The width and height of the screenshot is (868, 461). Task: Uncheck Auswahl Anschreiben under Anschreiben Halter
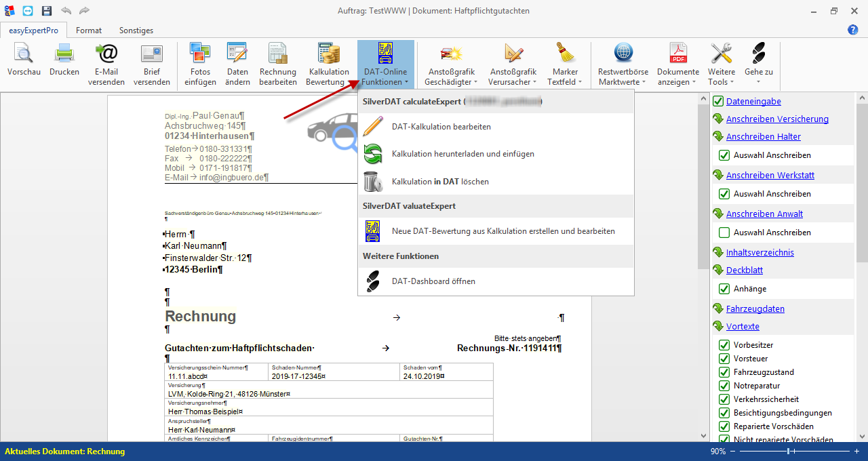click(724, 155)
